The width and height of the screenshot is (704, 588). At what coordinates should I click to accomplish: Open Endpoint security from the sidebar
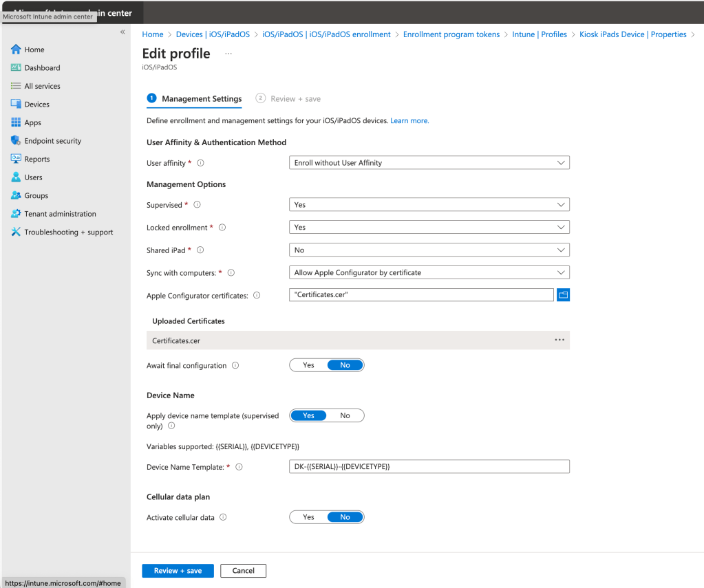click(x=52, y=141)
